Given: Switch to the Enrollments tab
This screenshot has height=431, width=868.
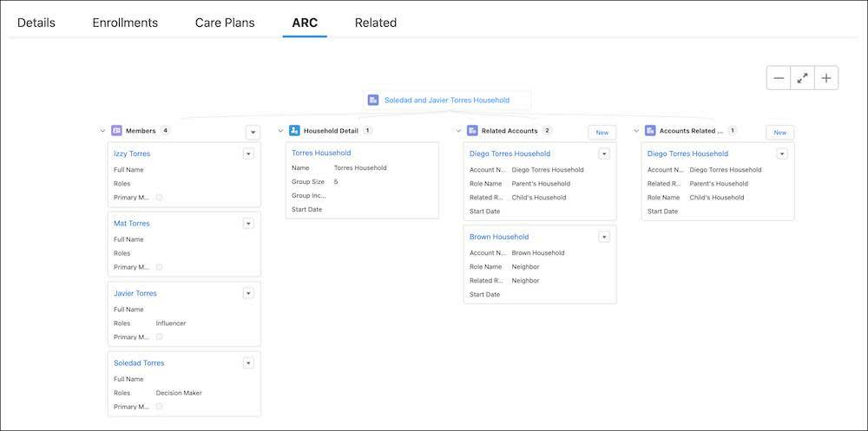Looking at the screenshot, I should coord(125,23).
